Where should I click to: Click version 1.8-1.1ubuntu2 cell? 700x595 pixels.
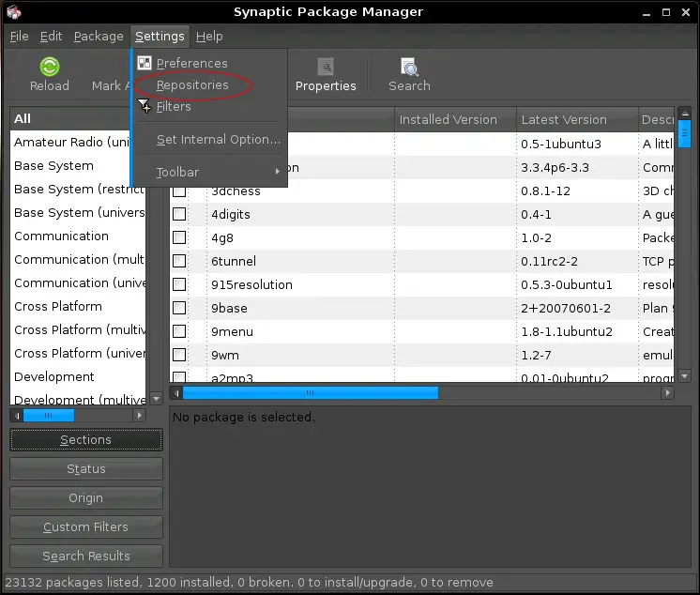[x=567, y=332]
